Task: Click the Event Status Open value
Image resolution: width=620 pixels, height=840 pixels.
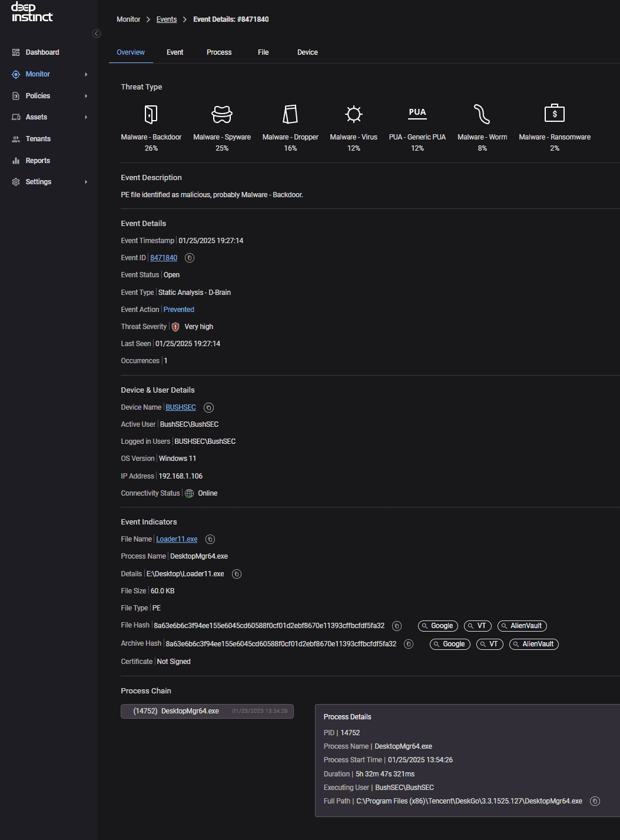Action: [x=172, y=275]
